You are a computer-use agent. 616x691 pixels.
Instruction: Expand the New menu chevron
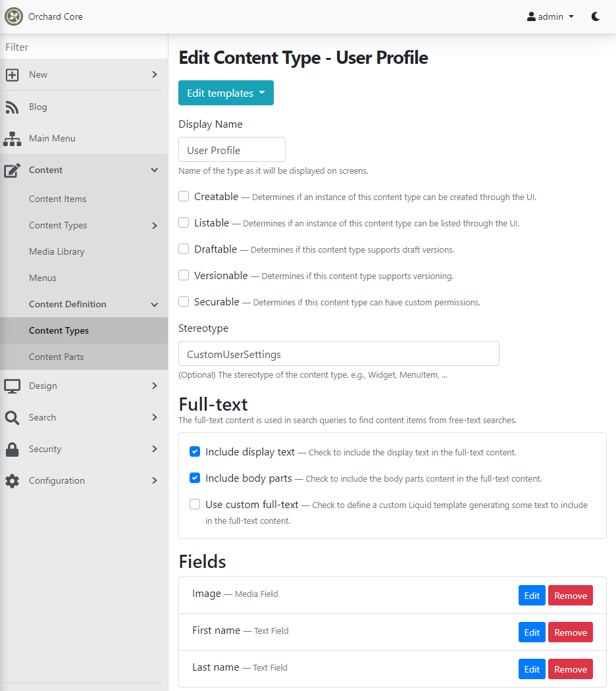tap(154, 74)
